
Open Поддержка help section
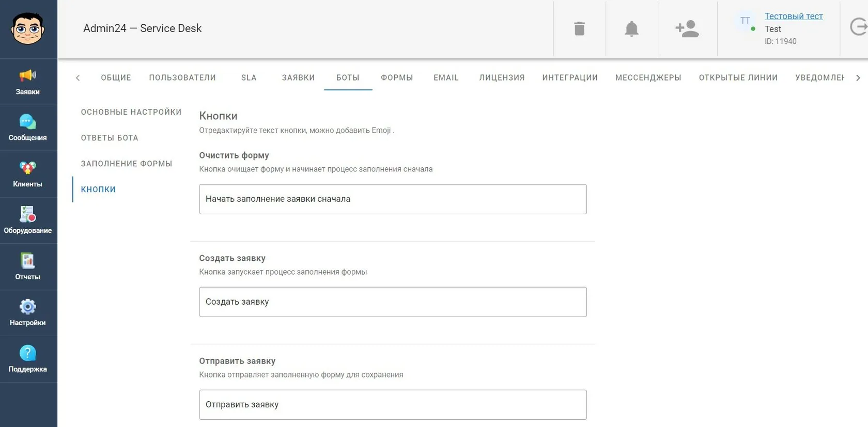click(x=28, y=359)
